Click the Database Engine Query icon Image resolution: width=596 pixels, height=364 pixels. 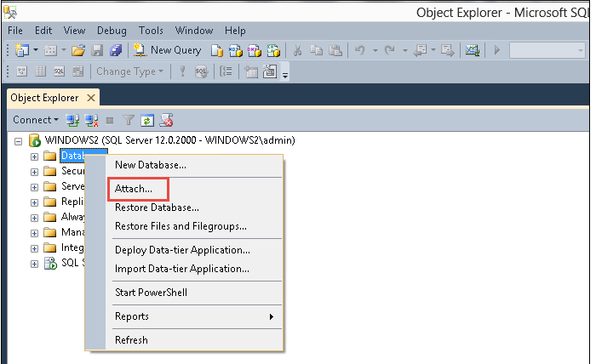click(216, 50)
